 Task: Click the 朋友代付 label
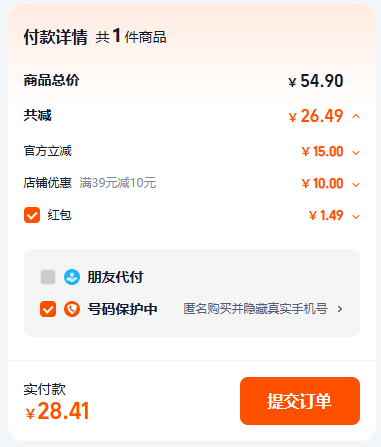[x=115, y=277]
